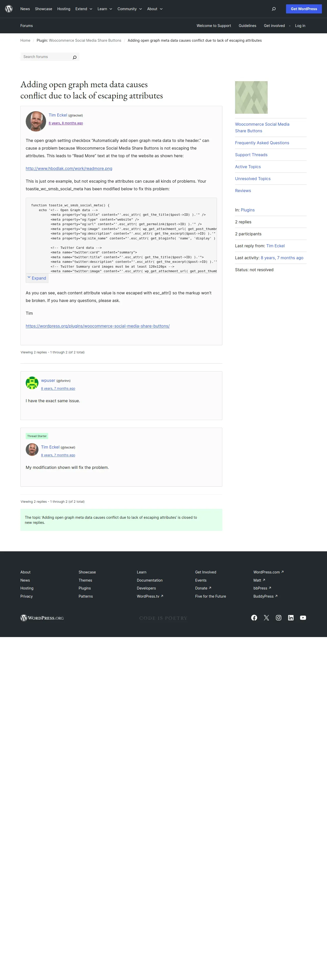Click the Get WordPress button
Image resolution: width=327 pixels, height=980 pixels.
pyautogui.click(x=304, y=9)
